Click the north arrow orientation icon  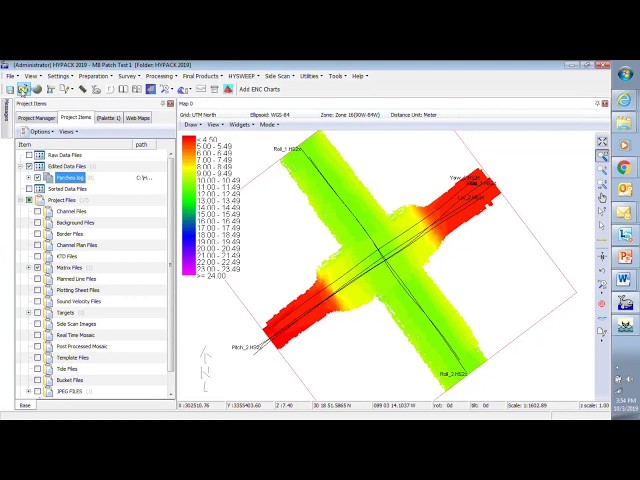click(x=602, y=256)
